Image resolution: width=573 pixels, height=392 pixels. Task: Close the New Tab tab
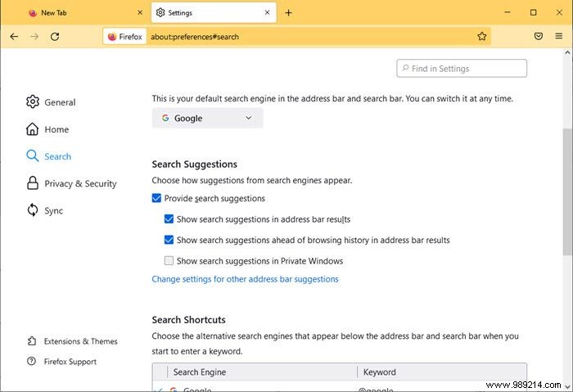point(140,13)
